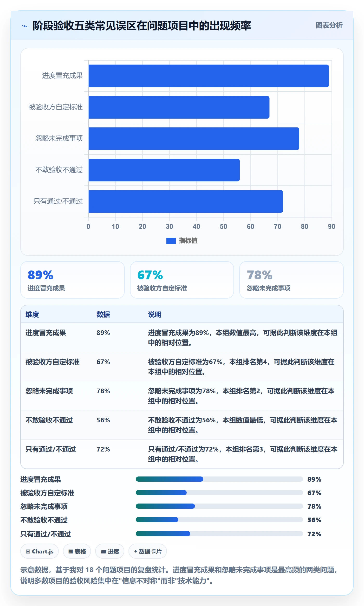Image resolution: width=364 pixels, height=606 pixels.
Task: Click the description stating 本组排名第4
Action: point(241,367)
